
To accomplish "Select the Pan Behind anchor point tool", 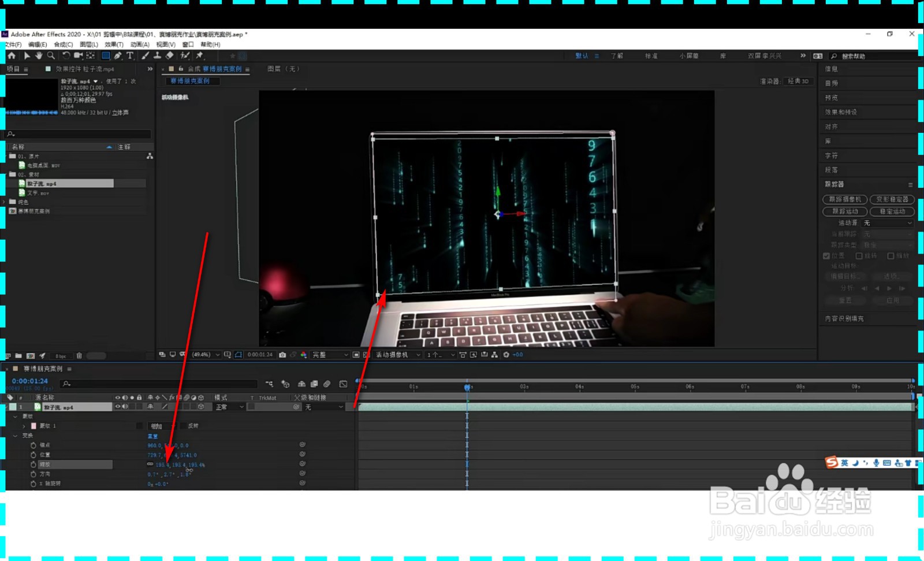I will tap(91, 55).
